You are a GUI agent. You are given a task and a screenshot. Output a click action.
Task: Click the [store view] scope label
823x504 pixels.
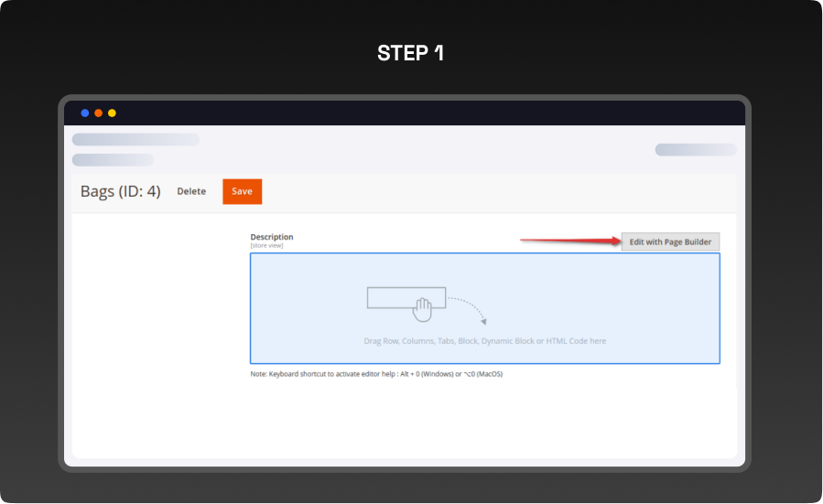click(x=266, y=245)
